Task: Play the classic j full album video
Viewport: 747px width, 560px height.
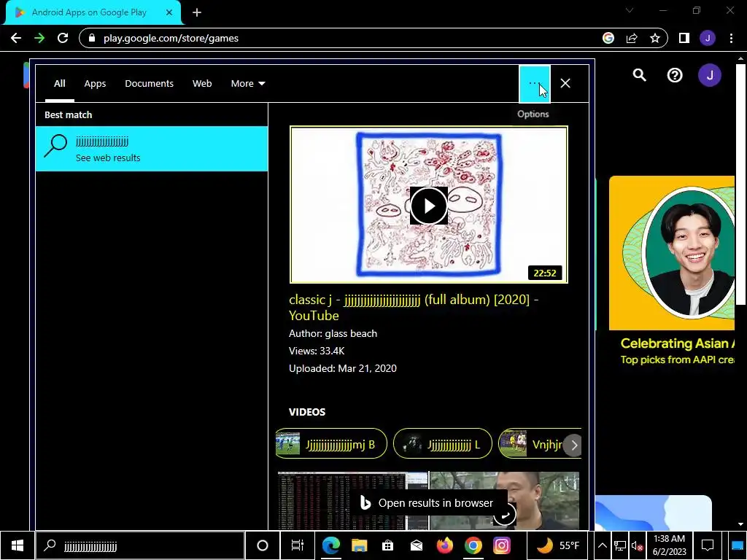Action: point(428,206)
